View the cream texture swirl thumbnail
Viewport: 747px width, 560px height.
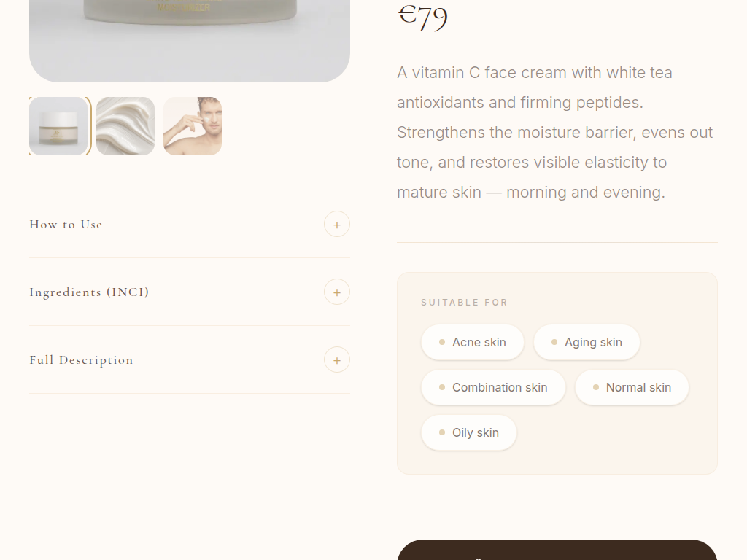[x=125, y=126]
